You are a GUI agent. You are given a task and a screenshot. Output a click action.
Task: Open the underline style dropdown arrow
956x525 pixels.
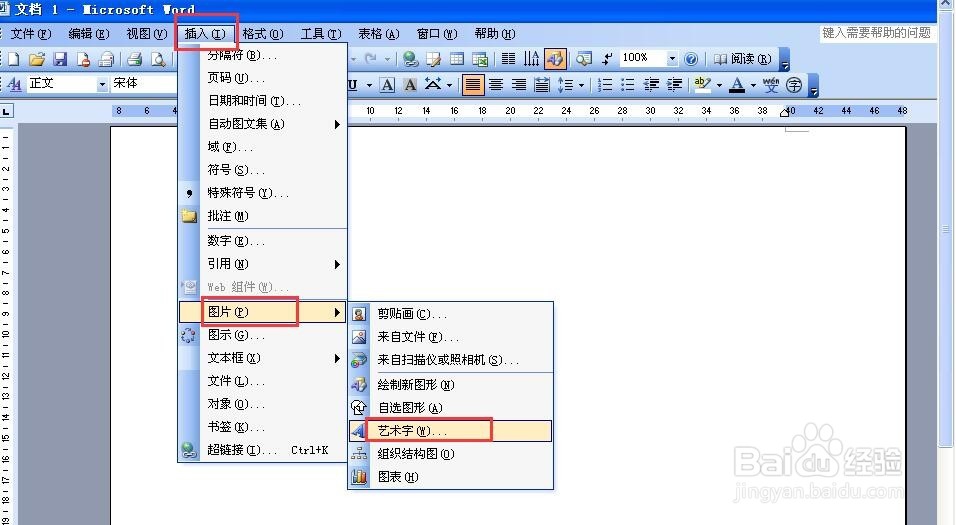[369, 85]
